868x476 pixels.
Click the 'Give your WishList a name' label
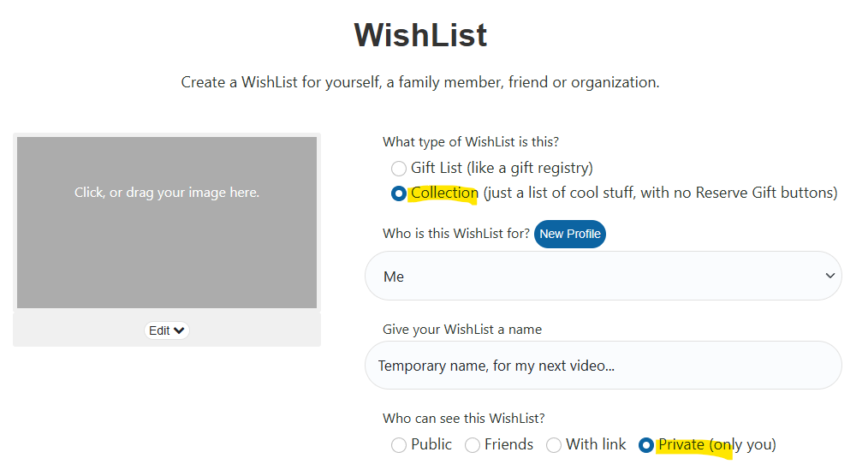pyautogui.click(x=462, y=330)
